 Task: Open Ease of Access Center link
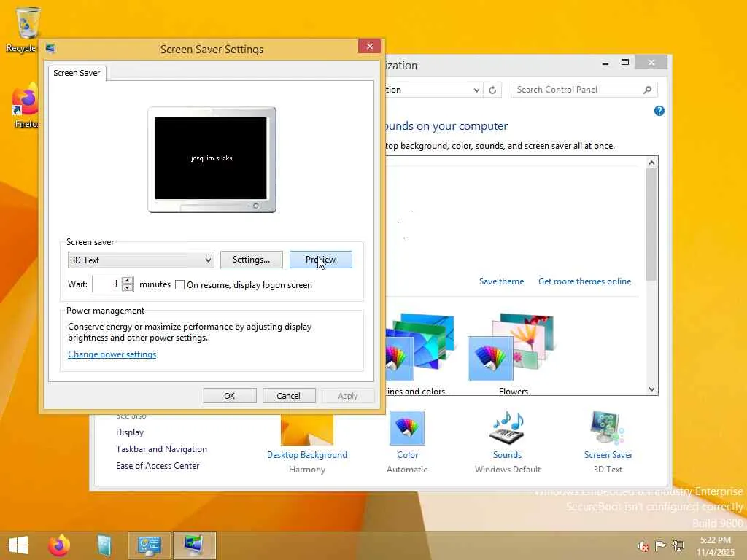pos(158,466)
